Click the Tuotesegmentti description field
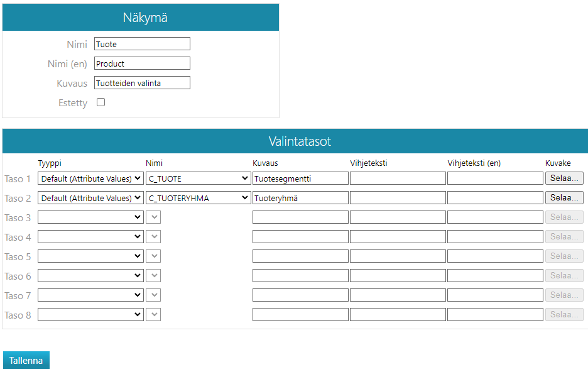Image resolution: width=588 pixels, height=372 pixels. tap(300, 178)
